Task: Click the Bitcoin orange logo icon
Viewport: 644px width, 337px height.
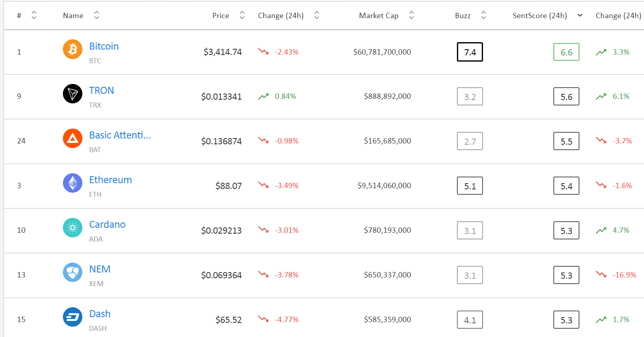Action: [x=72, y=49]
